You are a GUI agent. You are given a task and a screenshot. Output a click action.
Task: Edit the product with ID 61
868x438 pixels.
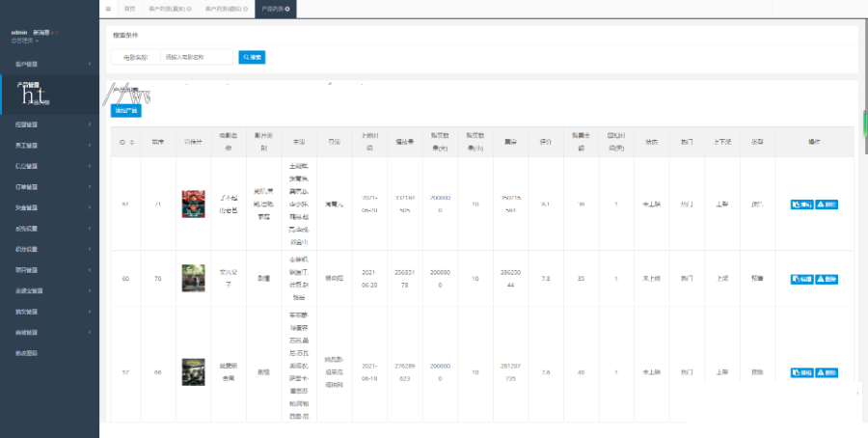(x=800, y=205)
